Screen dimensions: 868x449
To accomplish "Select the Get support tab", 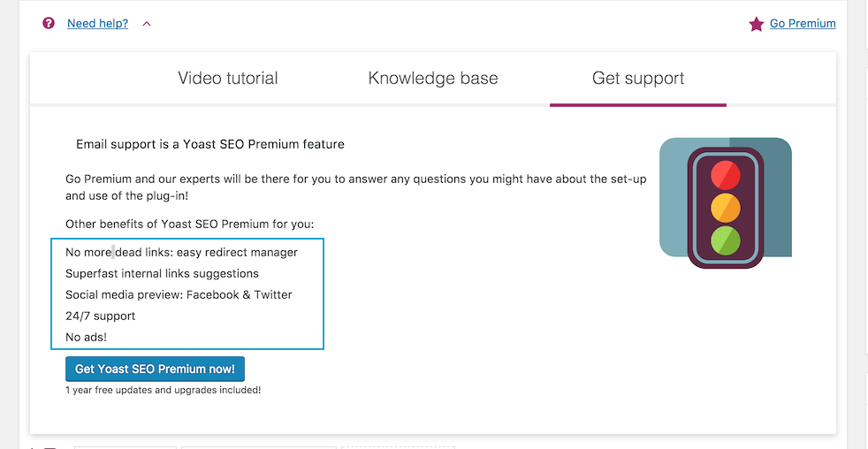I will point(638,79).
